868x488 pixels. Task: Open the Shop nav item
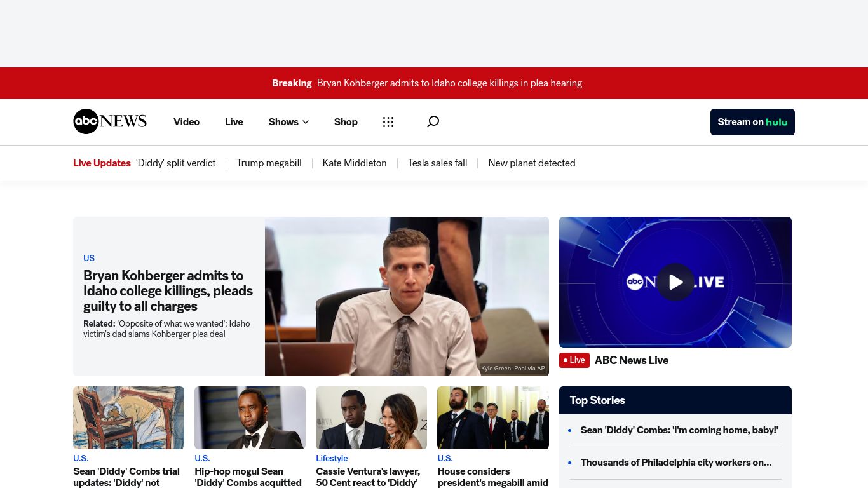pyautogui.click(x=346, y=122)
